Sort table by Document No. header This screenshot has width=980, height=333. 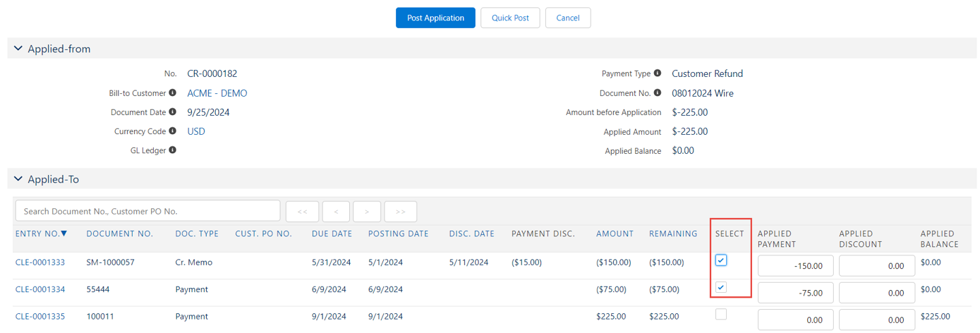coord(120,234)
